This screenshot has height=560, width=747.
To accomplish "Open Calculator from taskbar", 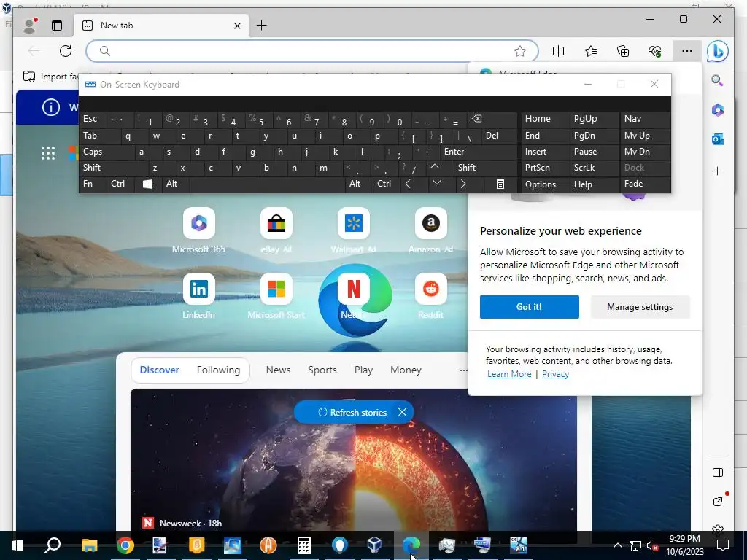I will point(304,545).
